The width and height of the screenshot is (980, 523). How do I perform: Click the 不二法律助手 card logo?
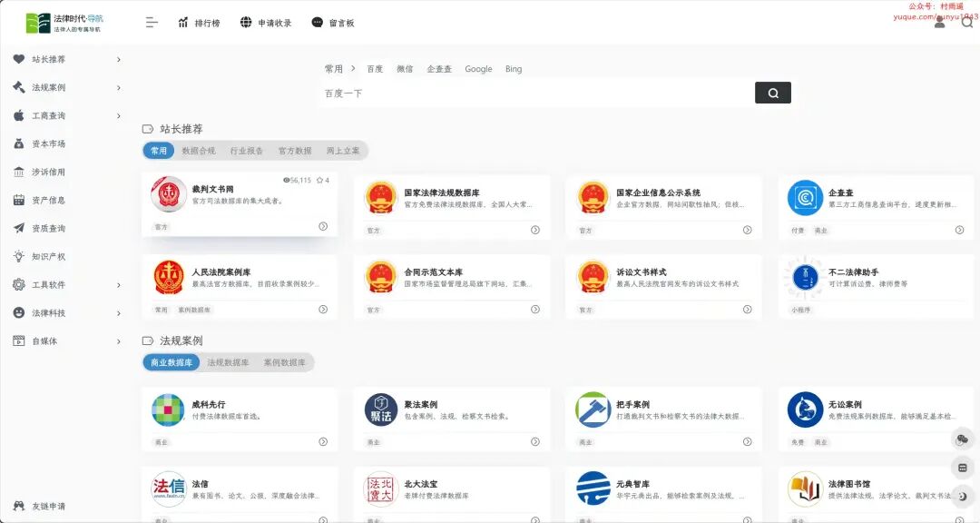click(x=805, y=277)
